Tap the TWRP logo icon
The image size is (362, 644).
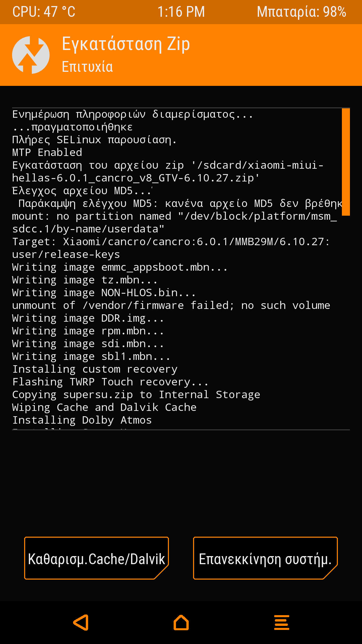pos(31,55)
